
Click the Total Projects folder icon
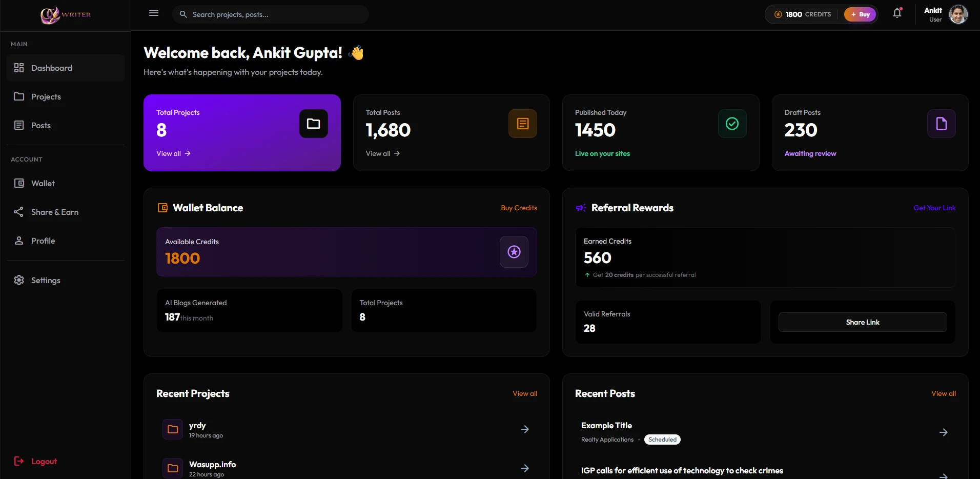click(313, 123)
